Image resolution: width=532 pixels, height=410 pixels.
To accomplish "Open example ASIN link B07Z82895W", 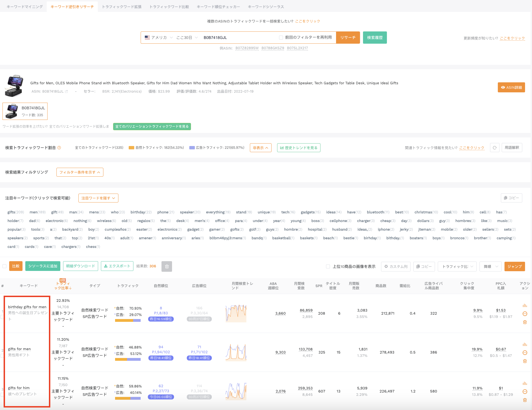I will 247,48.
